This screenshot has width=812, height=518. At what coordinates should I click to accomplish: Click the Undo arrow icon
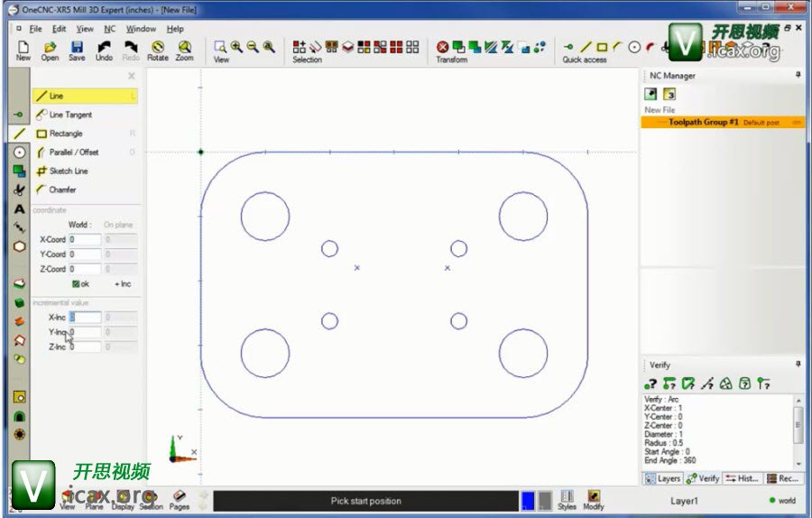[104, 51]
